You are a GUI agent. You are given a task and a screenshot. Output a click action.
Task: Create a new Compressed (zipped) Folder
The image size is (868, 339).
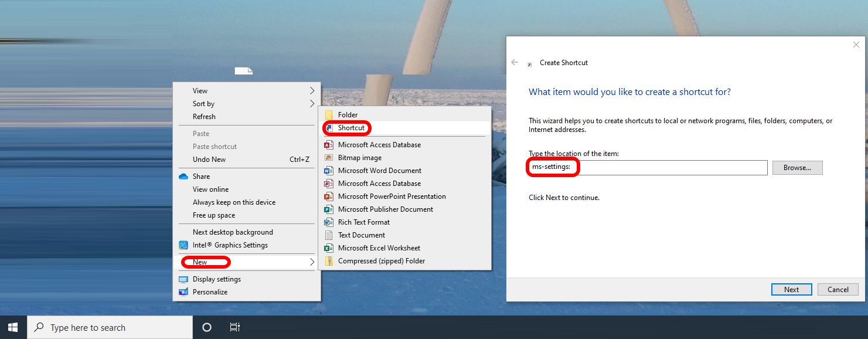coord(382,260)
